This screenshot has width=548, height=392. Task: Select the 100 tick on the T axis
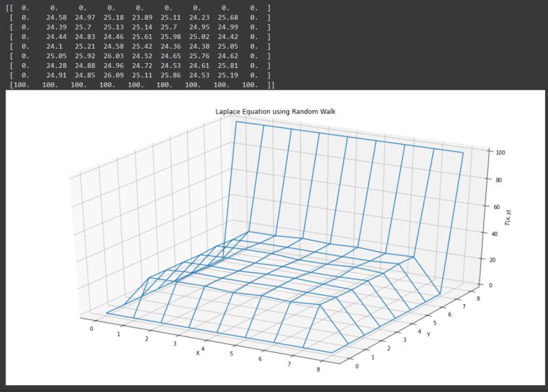(501, 152)
